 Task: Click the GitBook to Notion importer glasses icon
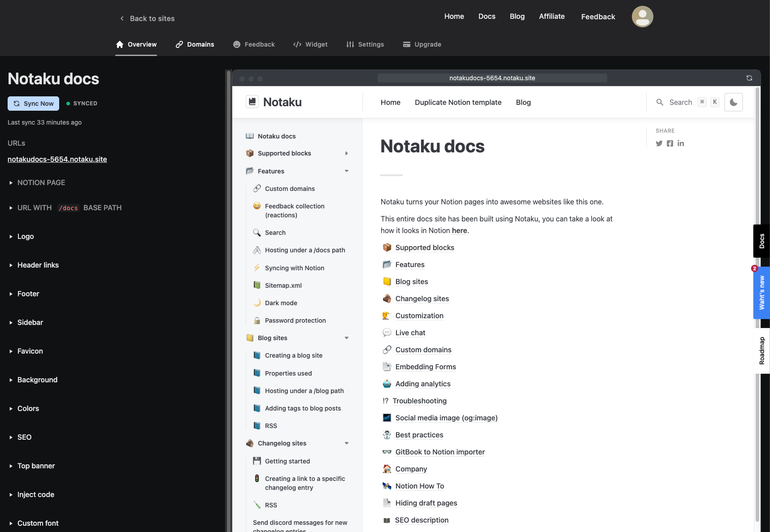387,452
